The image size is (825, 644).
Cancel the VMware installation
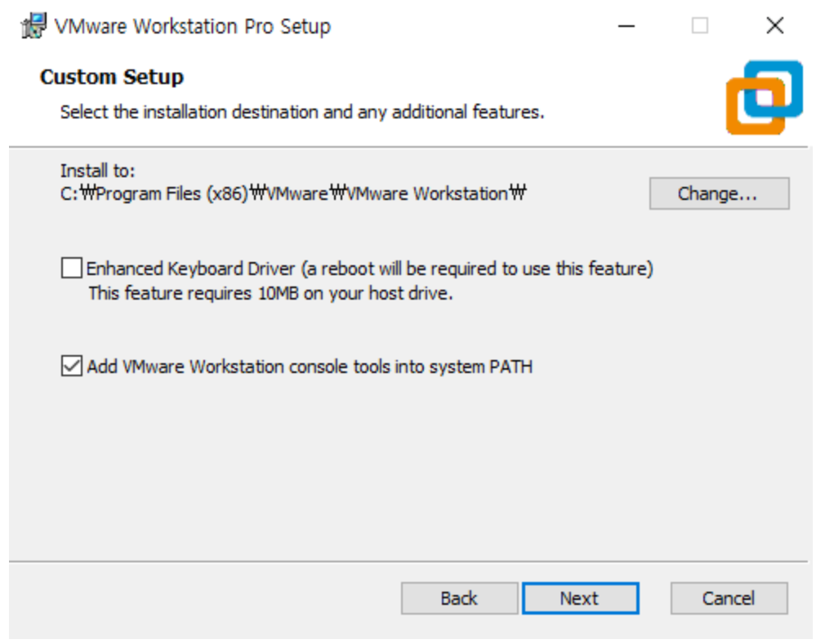729,598
